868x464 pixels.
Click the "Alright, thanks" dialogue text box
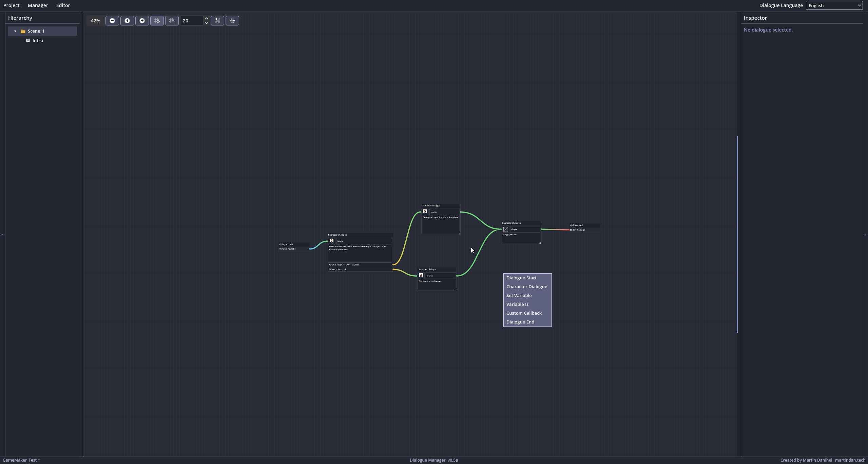pyautogui.click(x=521, y=238)
